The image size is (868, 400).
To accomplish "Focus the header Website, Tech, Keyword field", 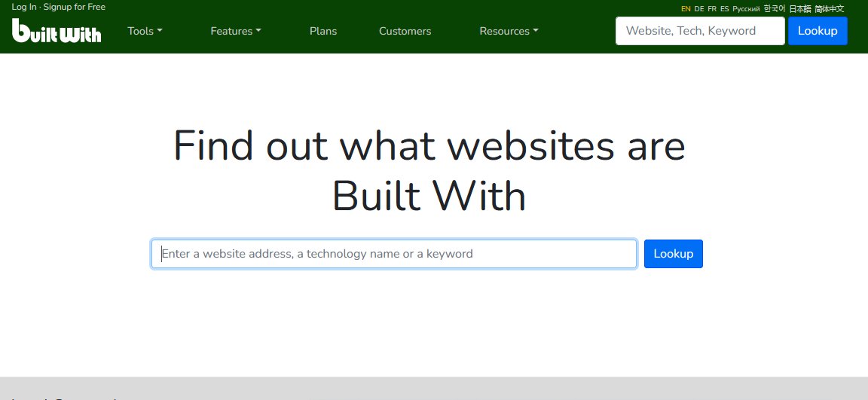I will 700,30.
